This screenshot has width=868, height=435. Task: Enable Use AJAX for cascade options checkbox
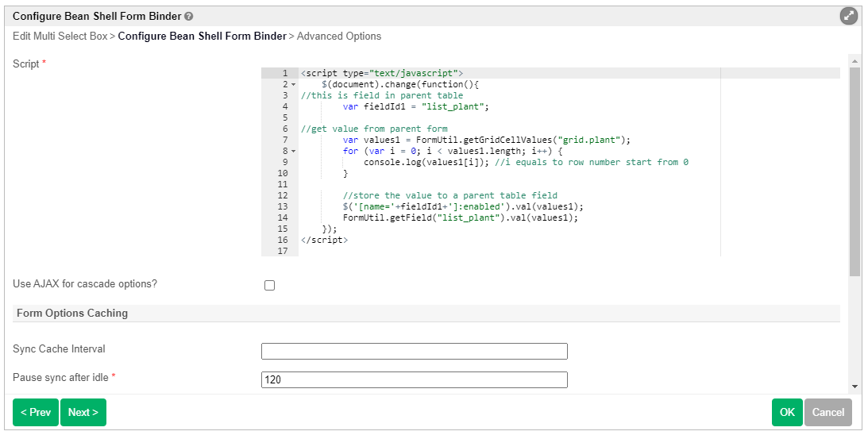[x=269, y=285]
